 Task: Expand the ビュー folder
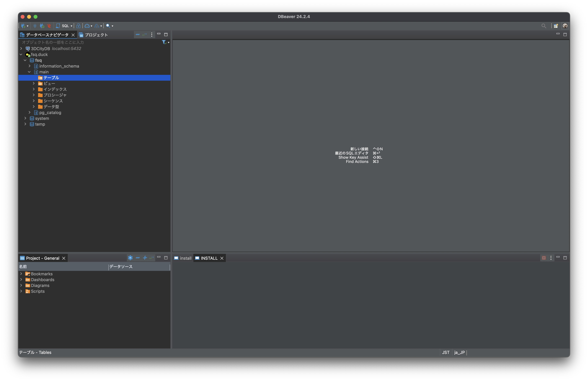pos(34,83)
